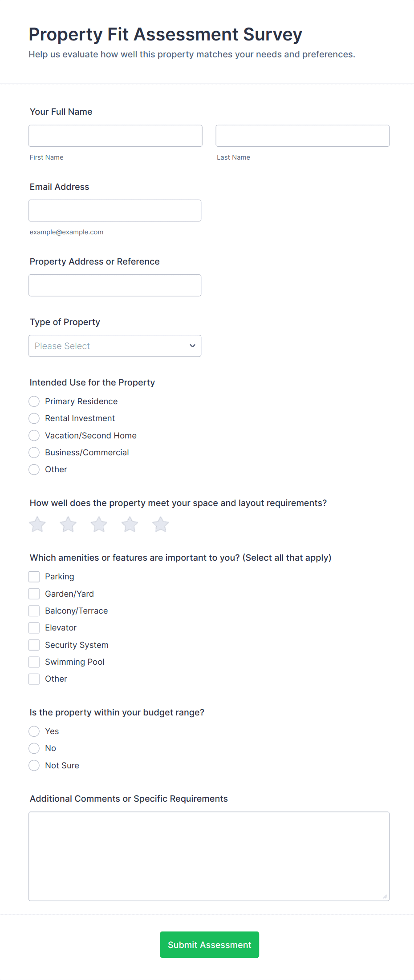The height and width of the screenshot is (980, 414).
Task: Grab the comments box resize handle
Action: [x=385, y=896]
